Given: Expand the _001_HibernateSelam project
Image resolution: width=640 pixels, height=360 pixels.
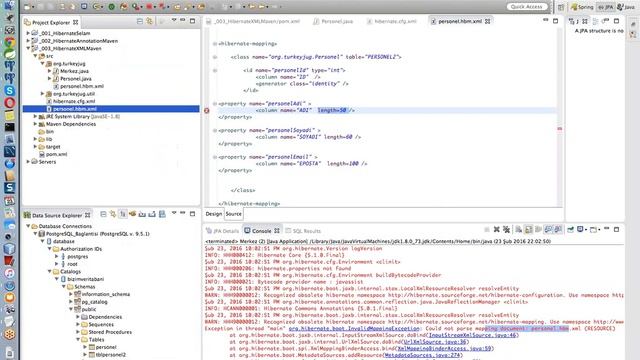Looking at the screenshot, I should (28, 33).
